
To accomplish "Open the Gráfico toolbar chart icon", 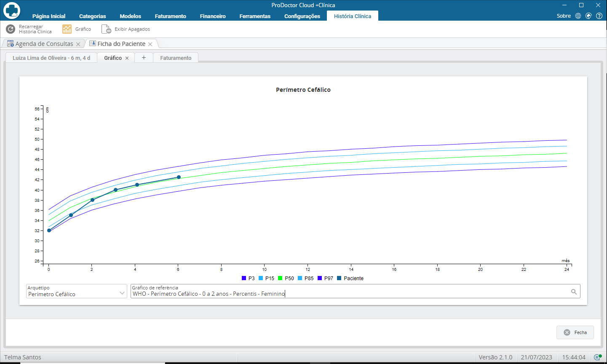I will click(x=67, y=29).
